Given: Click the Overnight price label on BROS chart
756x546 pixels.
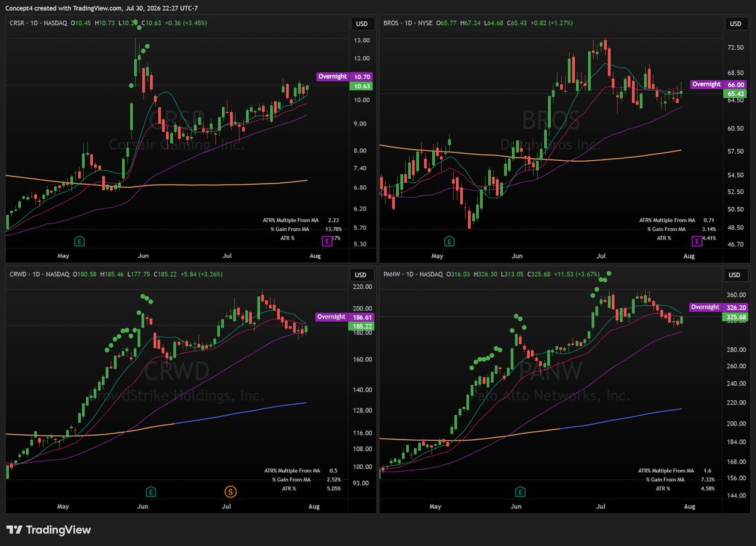Looking at the screenshot, I should pos(706,84).
